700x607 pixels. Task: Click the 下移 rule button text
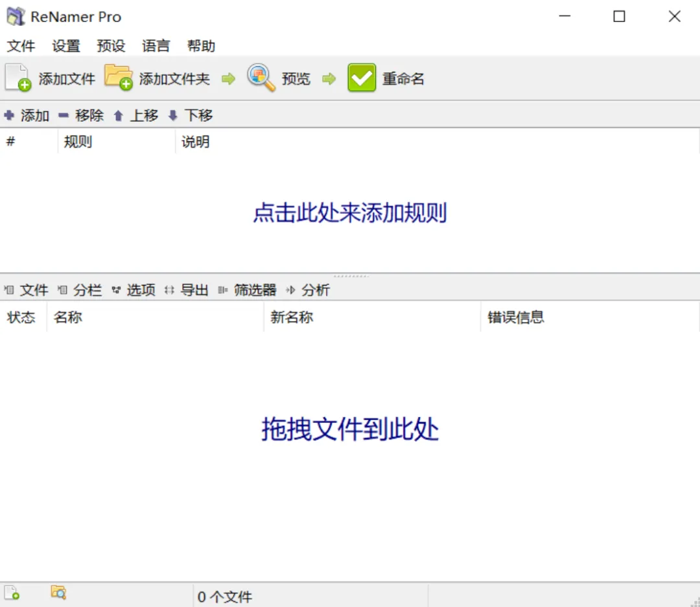pos(199,115)
